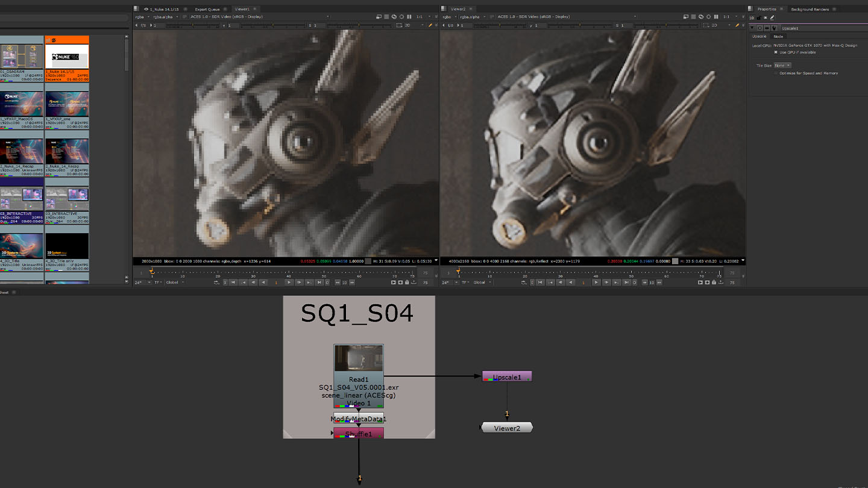Open the Background Renders tab
The image size is (868, 488).
810,9
